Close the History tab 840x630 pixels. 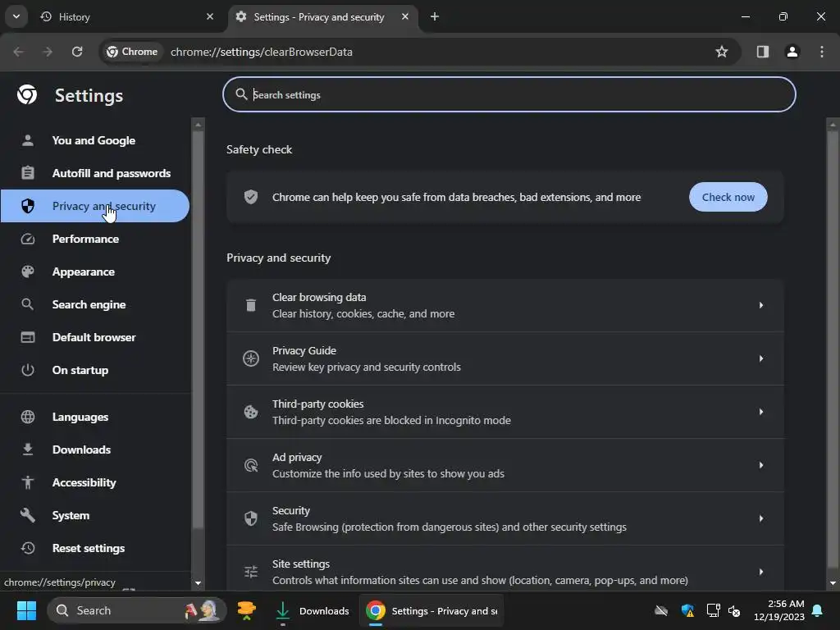(x=210, y=16)
